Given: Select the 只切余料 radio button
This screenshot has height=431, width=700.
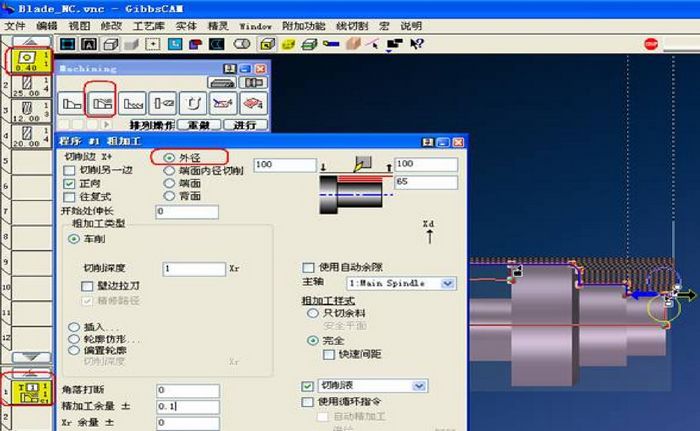Looking at the screenshot, I should pos(313,314).
